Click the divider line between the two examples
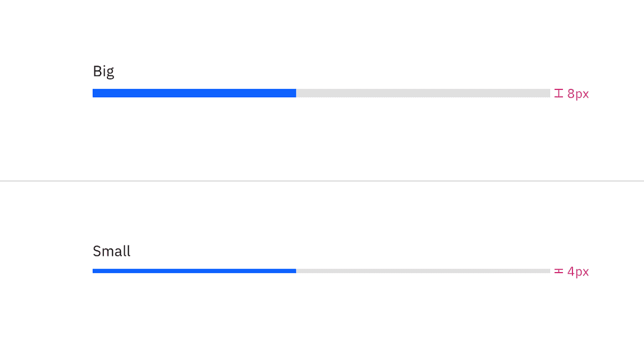Image resolution: width=644 pixels, height=362 pixels. (x=322, y=181)
